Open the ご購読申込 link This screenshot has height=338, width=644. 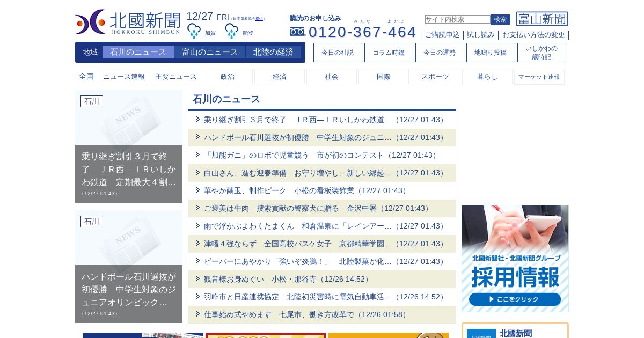pos(442,35)
